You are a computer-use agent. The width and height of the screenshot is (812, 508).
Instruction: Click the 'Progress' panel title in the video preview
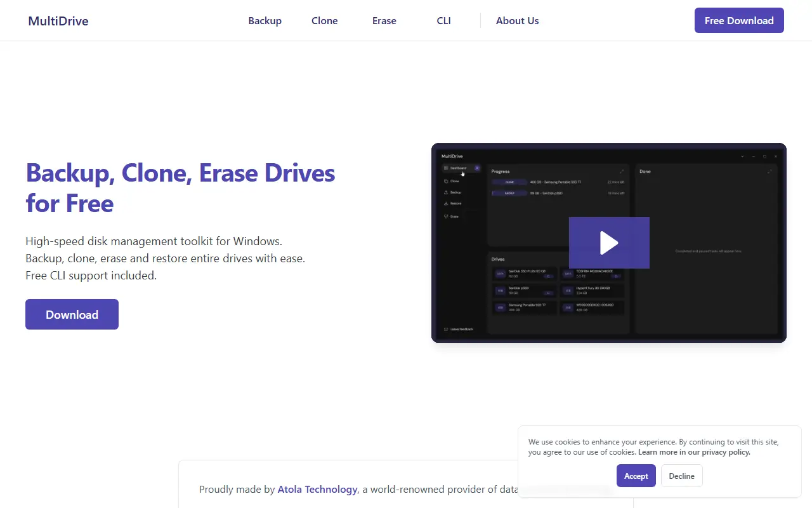pyautogui.click(x=501, y=171)
